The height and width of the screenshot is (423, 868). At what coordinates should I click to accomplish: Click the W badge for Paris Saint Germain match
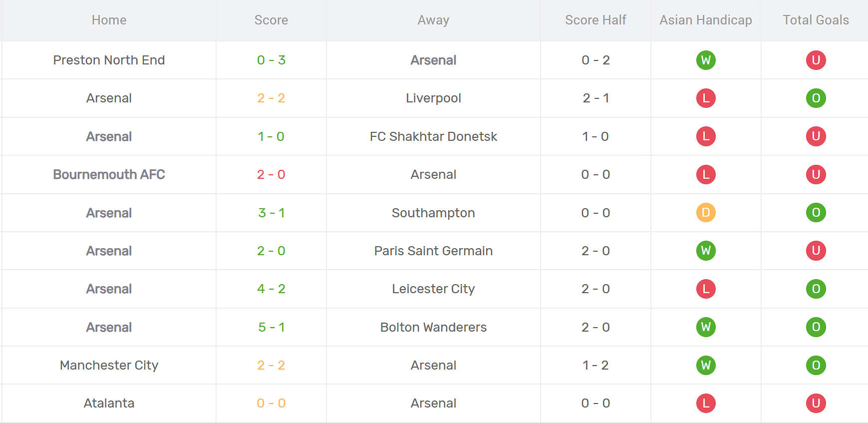click(706, 251)
